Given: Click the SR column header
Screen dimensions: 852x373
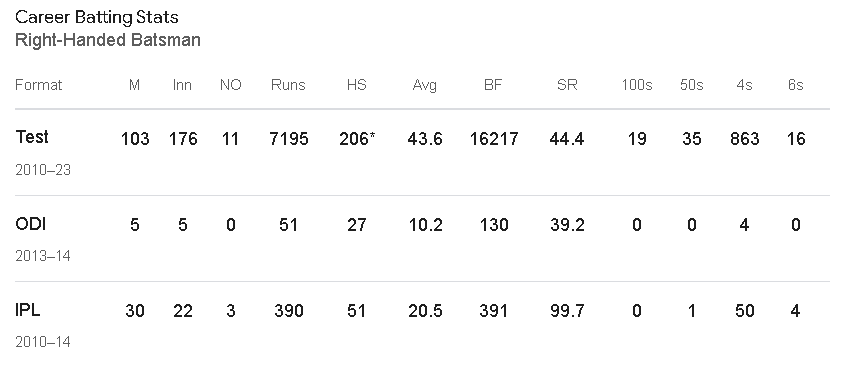Looking at the screenshot, I should (567, 85).
